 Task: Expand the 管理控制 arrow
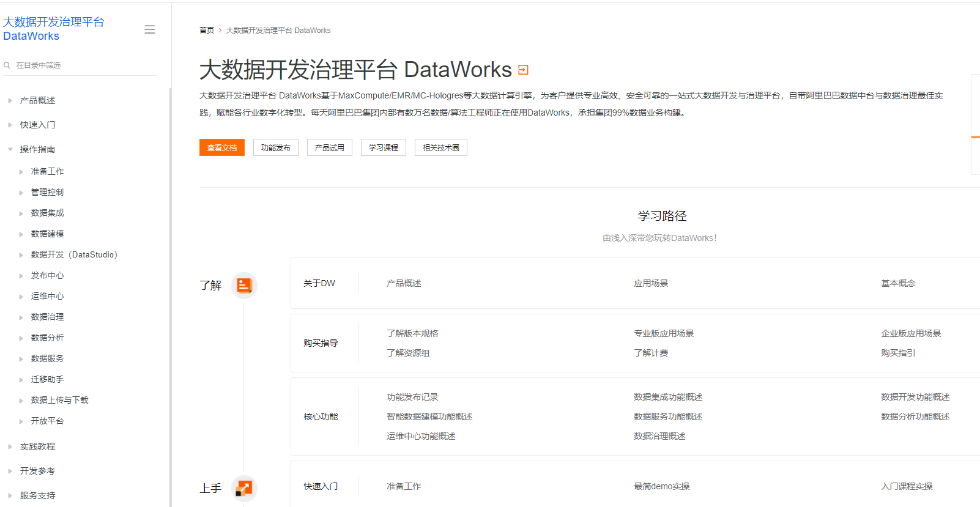coord(21,193)
